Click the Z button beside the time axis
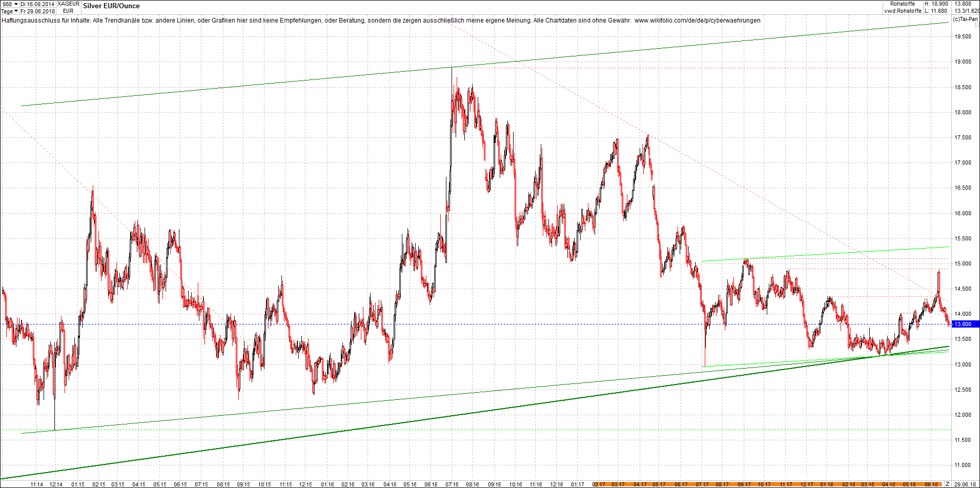Viewport: 980px width, 488px height. click(947, 484)
